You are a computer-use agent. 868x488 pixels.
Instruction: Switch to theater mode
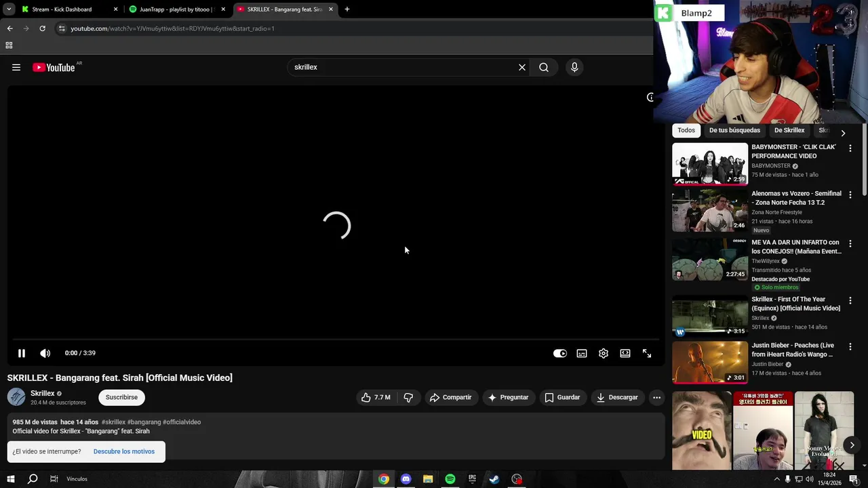point(625,353)
